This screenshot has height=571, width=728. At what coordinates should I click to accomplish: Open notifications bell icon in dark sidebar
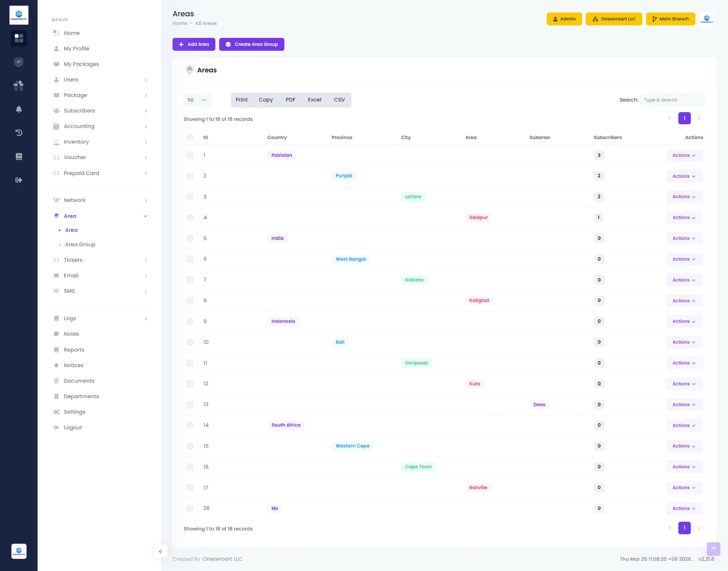click(19, 109)
